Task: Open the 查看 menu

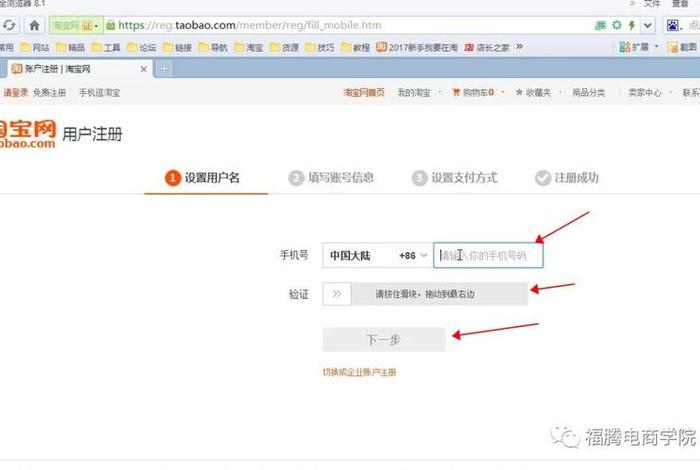Action: [680, 4]
